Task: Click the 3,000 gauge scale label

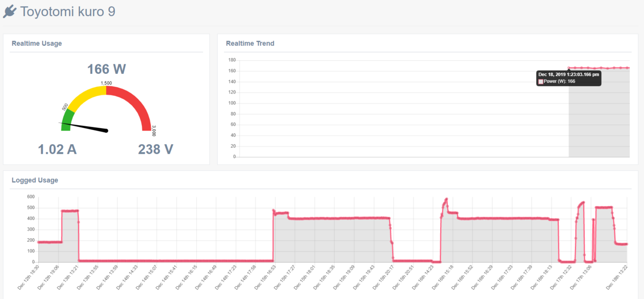Action: point(153,131)
